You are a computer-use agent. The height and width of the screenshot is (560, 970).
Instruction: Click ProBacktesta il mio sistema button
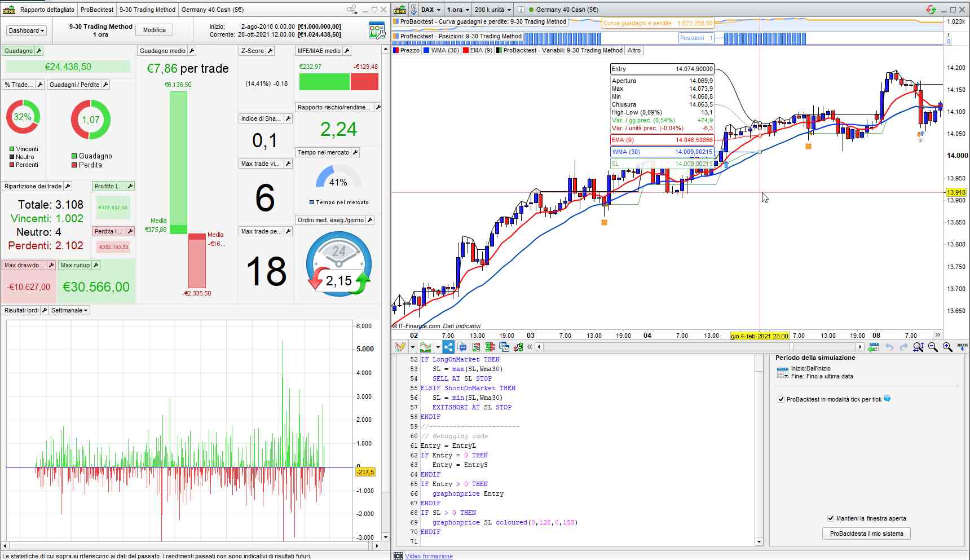(866, 533)
